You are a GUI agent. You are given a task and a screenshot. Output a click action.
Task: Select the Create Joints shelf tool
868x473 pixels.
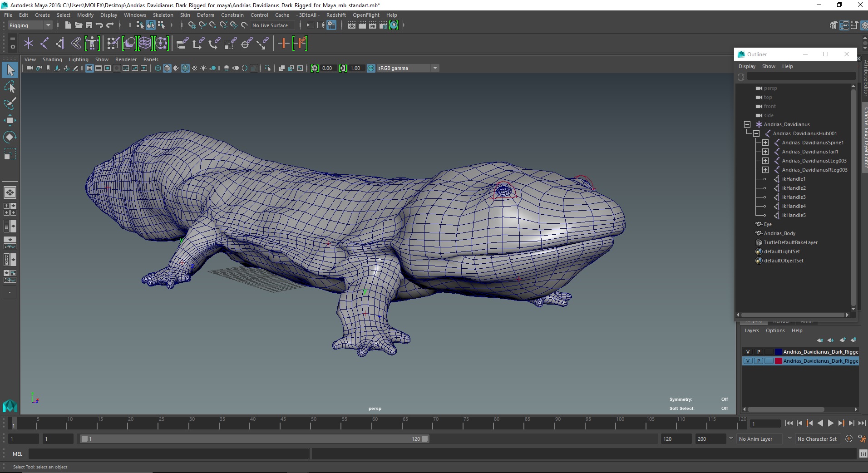[44, 44]
